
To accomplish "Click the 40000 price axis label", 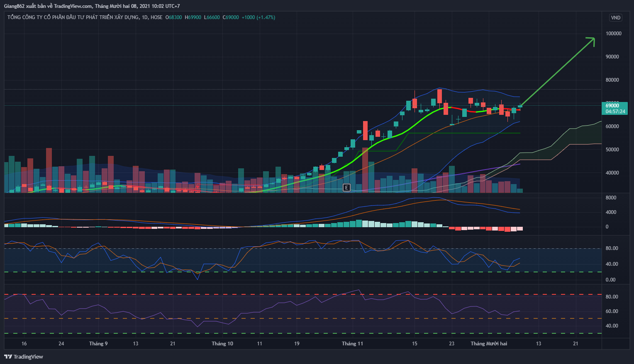I will tap(612, 173).
